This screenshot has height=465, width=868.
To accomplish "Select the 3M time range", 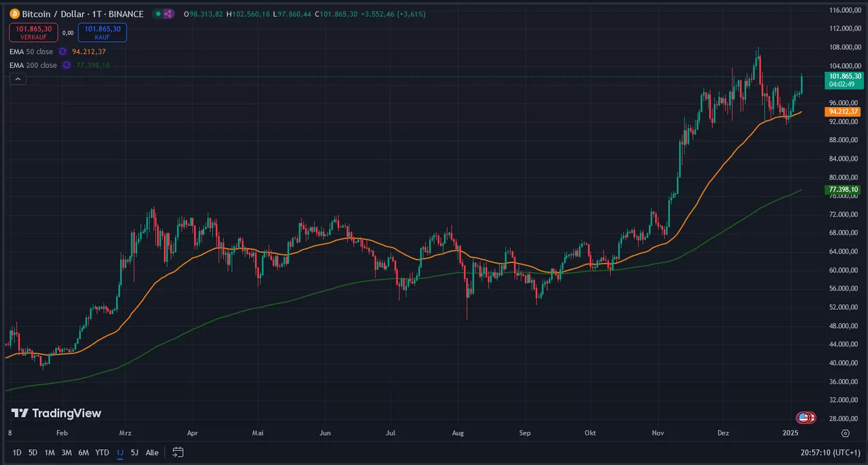I will point(66,452).
